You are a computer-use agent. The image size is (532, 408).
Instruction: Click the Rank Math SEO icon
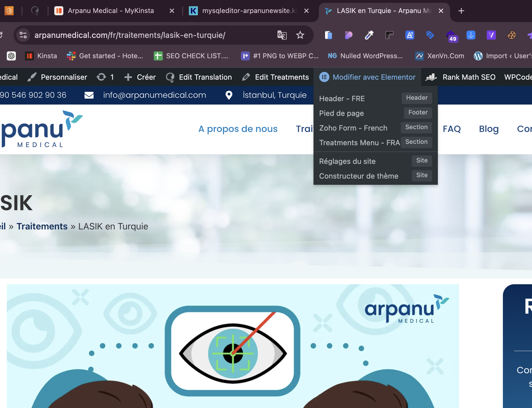coord(431,77)
